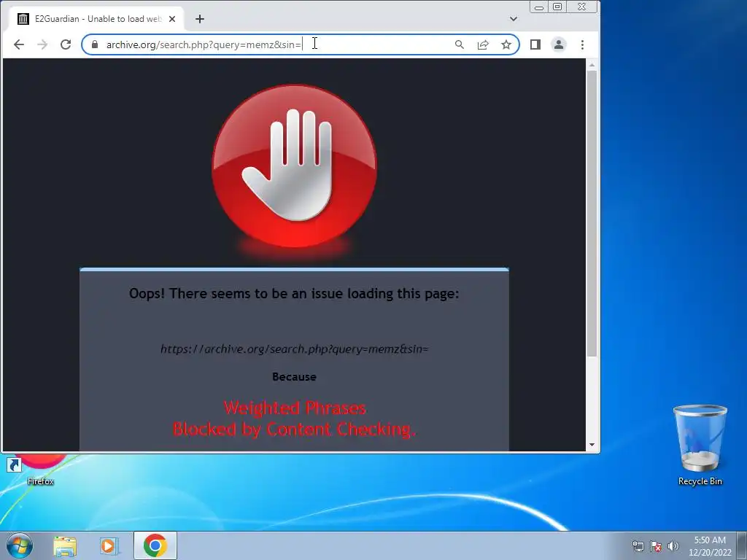Click scrollbar up arrow on page
The image size is (747, 560).
pyautogui.click(x=592, y=65)
